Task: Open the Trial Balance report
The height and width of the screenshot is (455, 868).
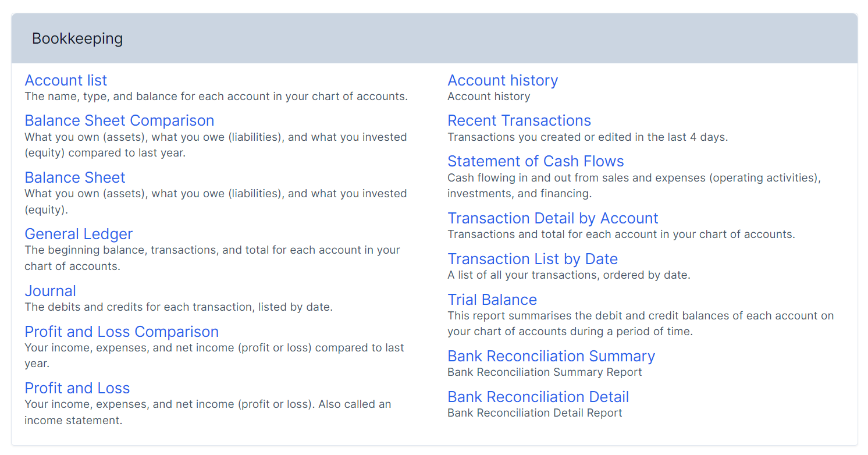Action: [x=492, y=300]
